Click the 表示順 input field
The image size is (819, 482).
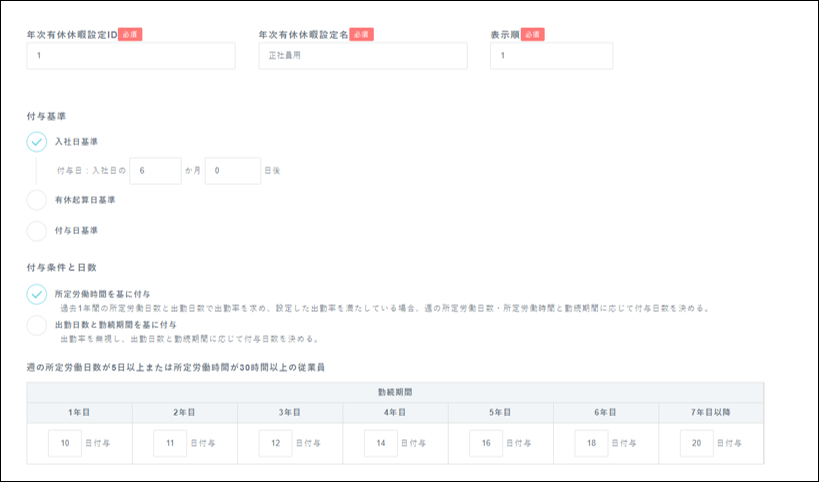[x=551, y=56]
